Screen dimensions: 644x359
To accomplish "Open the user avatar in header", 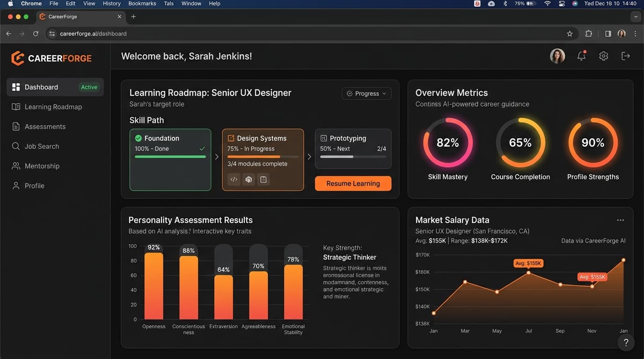I will [x=557, y=56].
